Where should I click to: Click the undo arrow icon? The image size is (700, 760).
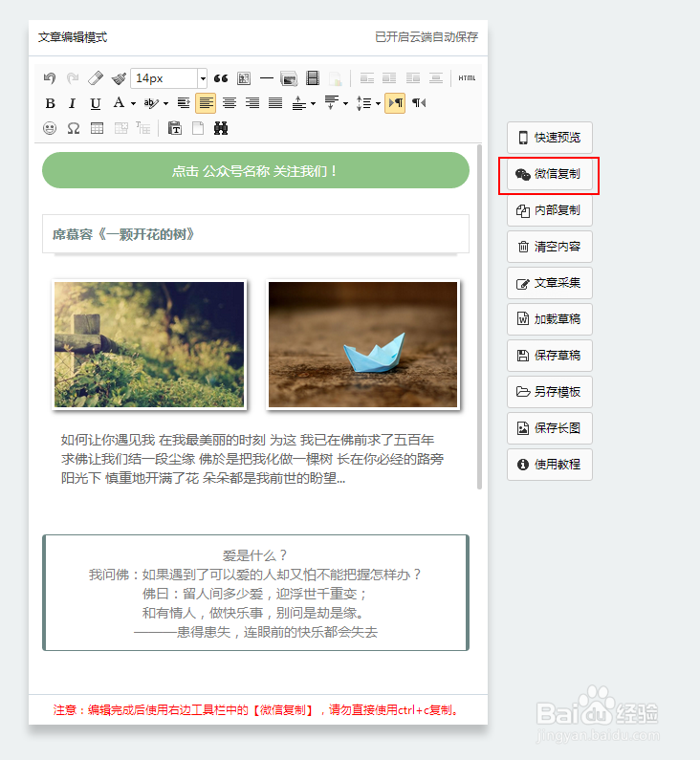[x=50, y=78]
